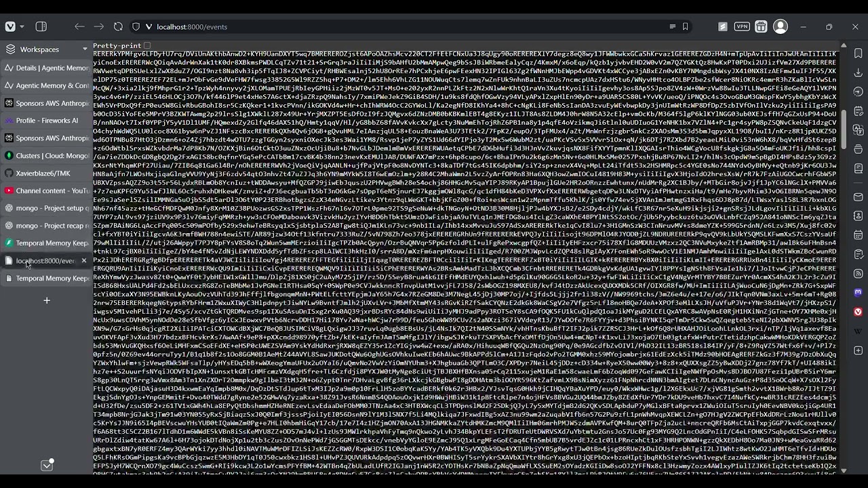868x488 pixels.
Task: Open the user profile avatar
Action: [x=781, y=26]
